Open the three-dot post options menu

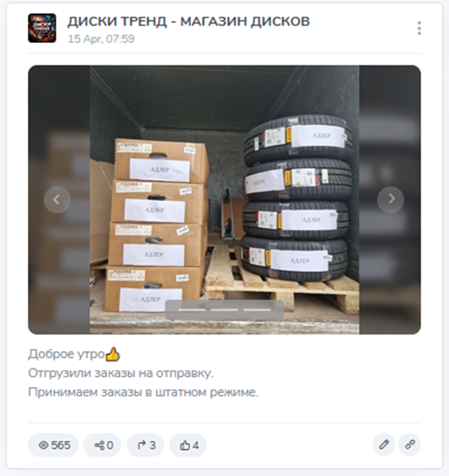(420, 28)
